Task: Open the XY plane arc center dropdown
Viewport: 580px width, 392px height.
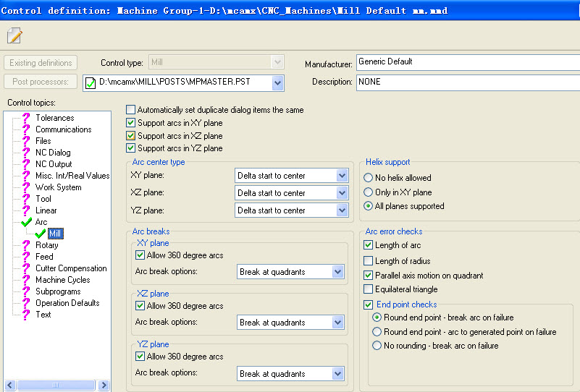Action: 342,176
